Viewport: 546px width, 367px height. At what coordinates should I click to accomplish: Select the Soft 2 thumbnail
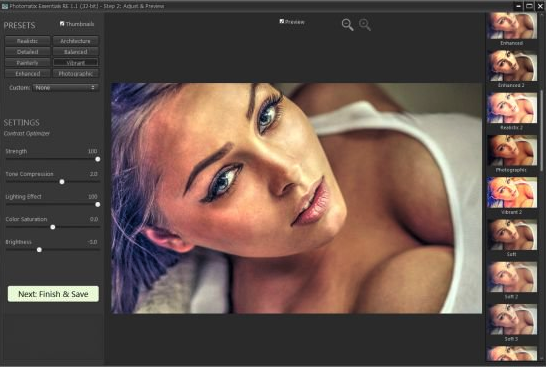512,277
